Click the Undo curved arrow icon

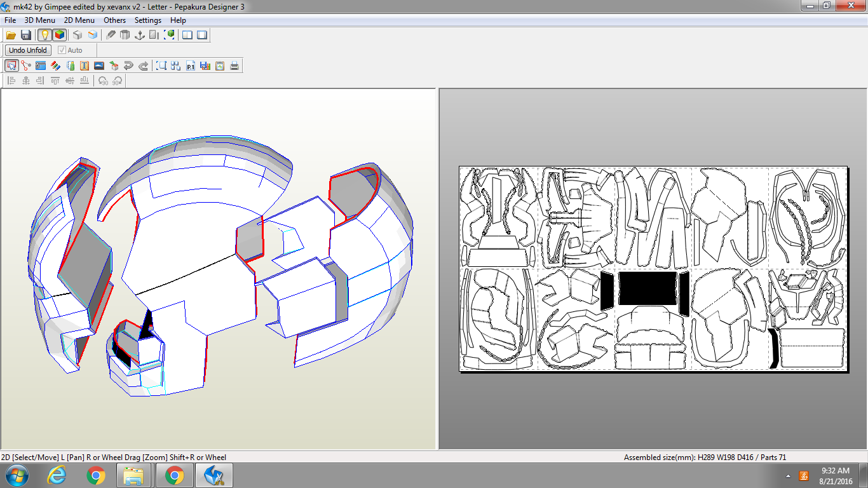pyautogui.click(x=128, y=65)
